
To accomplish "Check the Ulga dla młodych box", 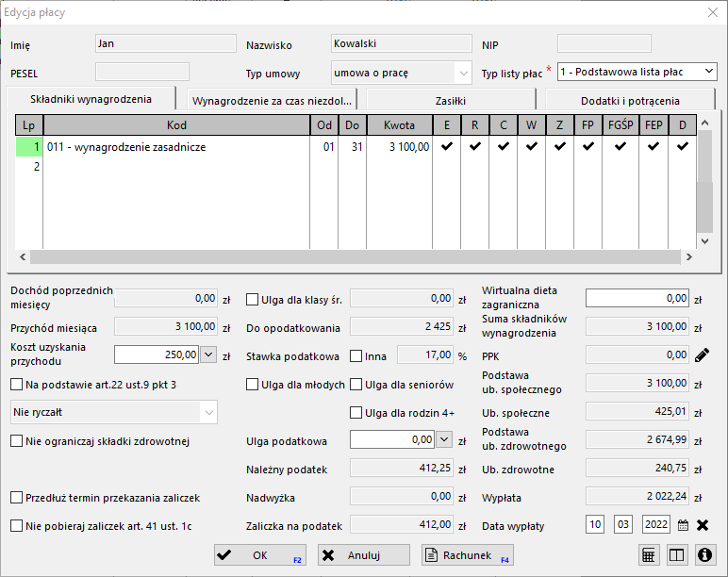I will pos(253,385).
